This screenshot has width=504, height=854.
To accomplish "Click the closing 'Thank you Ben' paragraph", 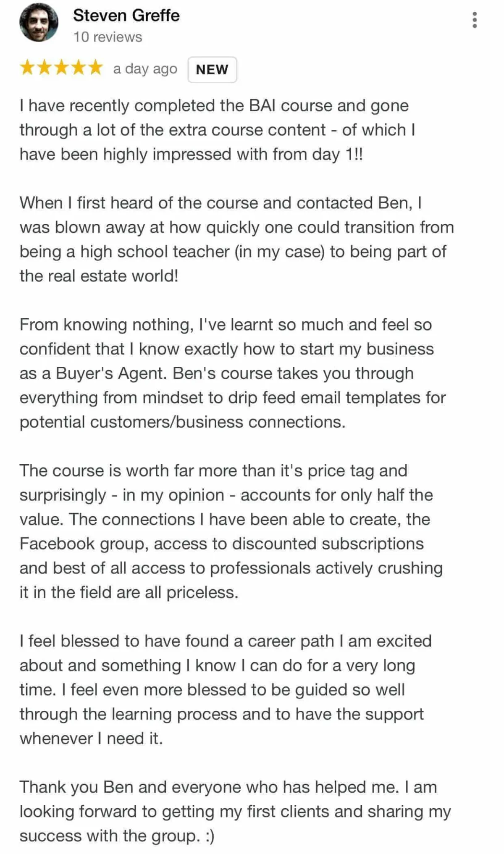I will click(235, 812).
